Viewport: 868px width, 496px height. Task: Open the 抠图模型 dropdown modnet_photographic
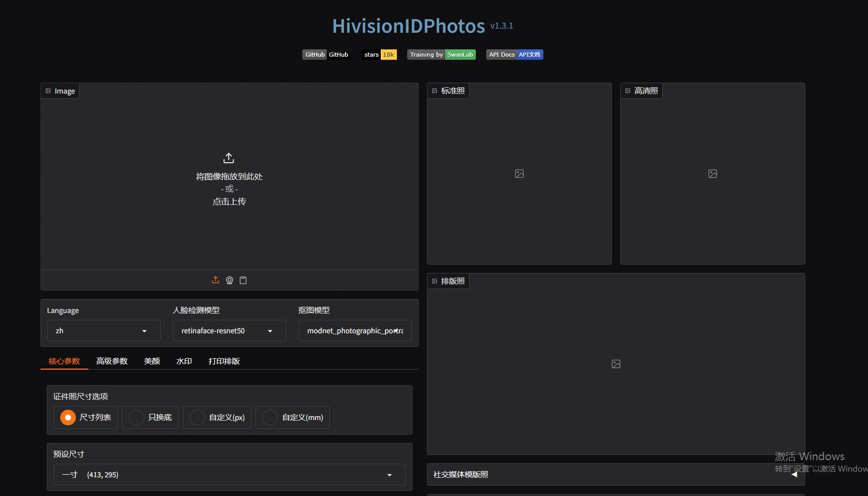tap(355, 331)
